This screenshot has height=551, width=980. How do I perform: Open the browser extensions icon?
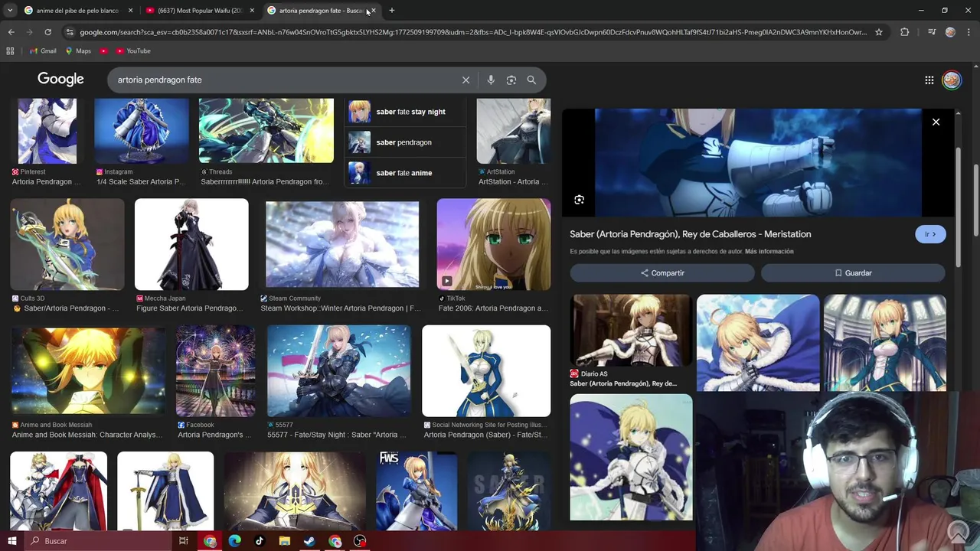coord(905,32)
